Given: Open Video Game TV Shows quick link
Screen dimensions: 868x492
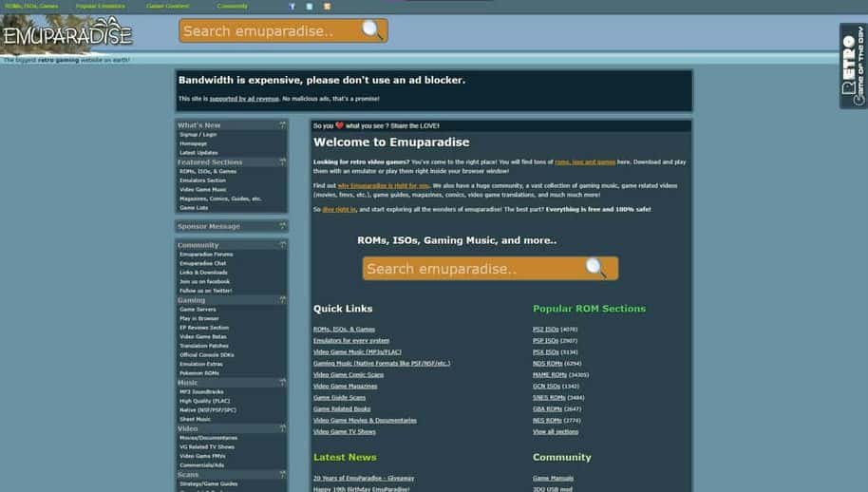Looking at the screenshot, I should coord(345,431).
